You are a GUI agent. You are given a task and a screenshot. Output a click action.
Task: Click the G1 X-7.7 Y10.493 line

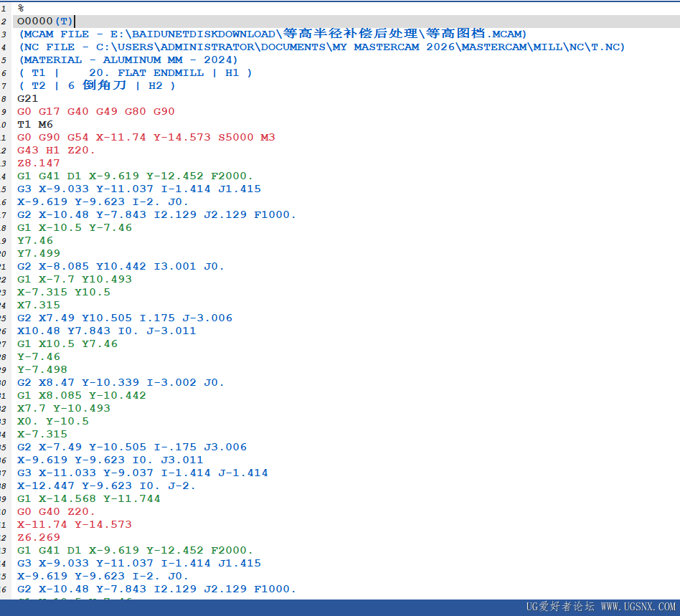coord(75,279)
